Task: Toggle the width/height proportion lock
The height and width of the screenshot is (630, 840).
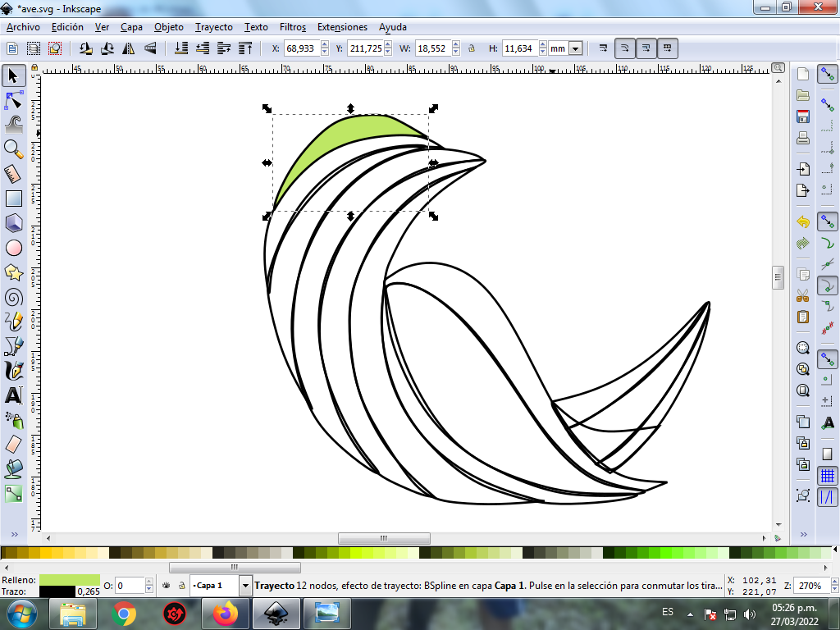Action: tap(472, 48)
